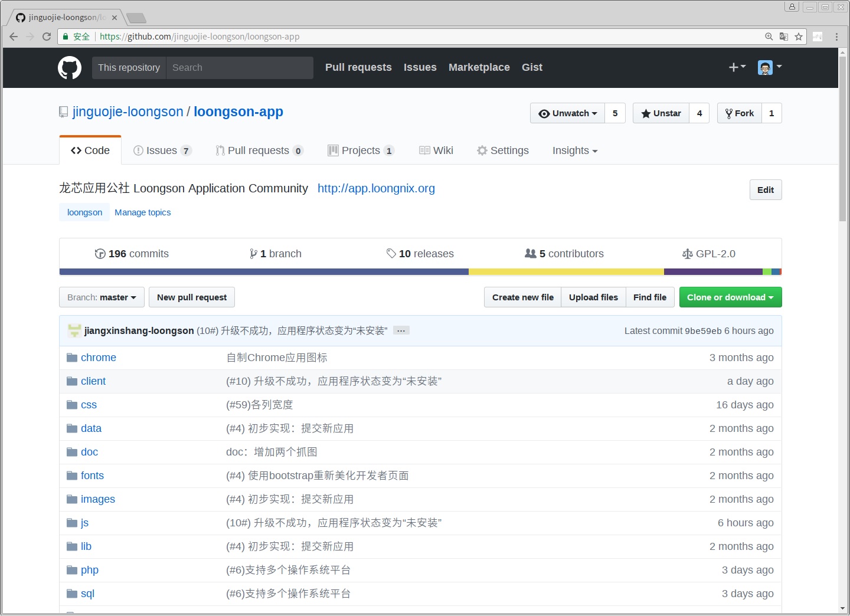This screenshot has height=616, width=850.
Task: View the 10 releases
Action: coord(420,254)
